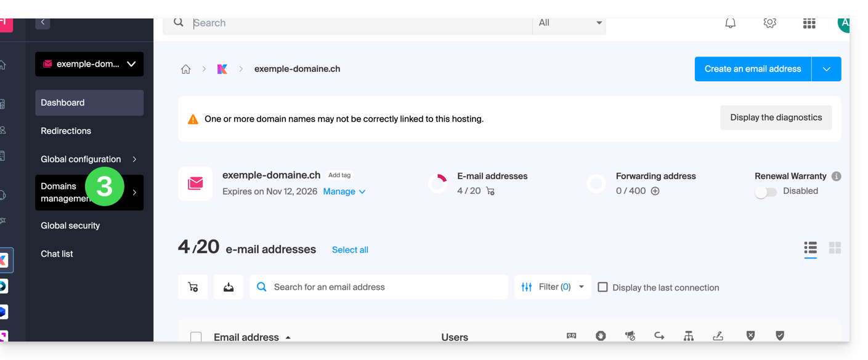Expand the Filter (0) dropdown
Image resolution: width=868 pixels, height=360 pixels.
[x=553, y=287]
